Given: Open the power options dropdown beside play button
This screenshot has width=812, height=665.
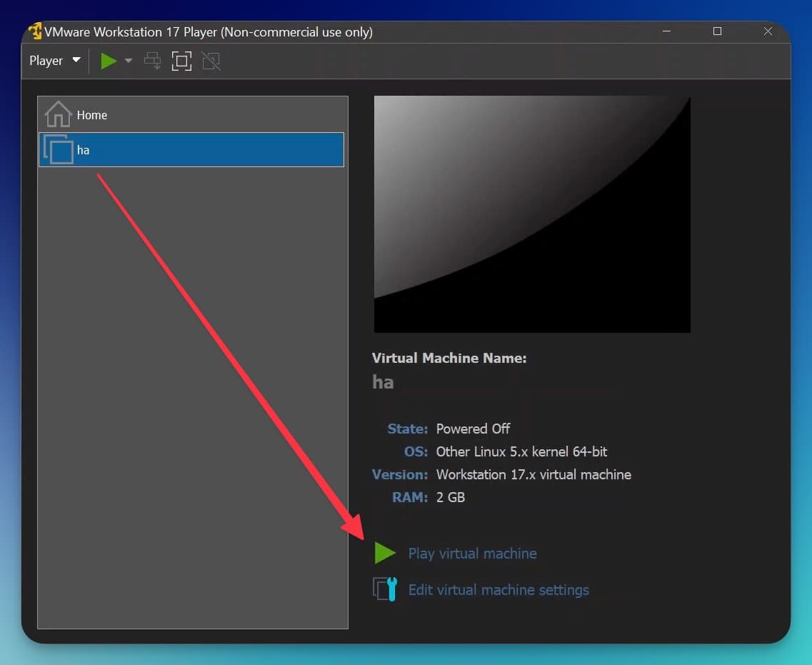Looking at the screenshot, I should [x=129, y=61].
